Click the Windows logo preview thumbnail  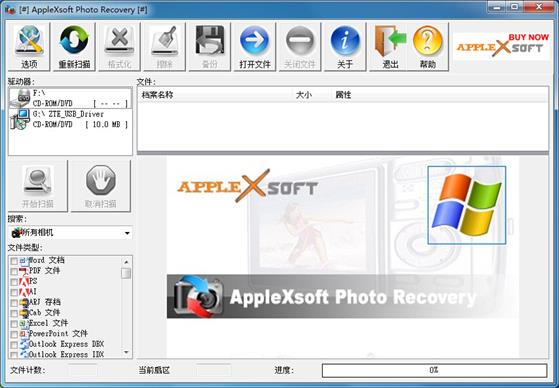tap(467, 205)
